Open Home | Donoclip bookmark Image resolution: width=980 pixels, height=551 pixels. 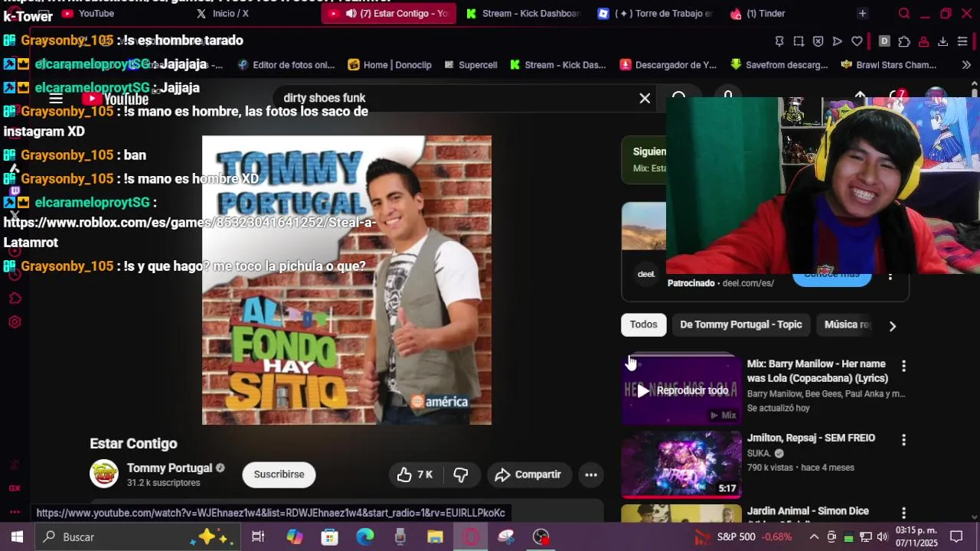pyautogui.click(x=390, y=65)
